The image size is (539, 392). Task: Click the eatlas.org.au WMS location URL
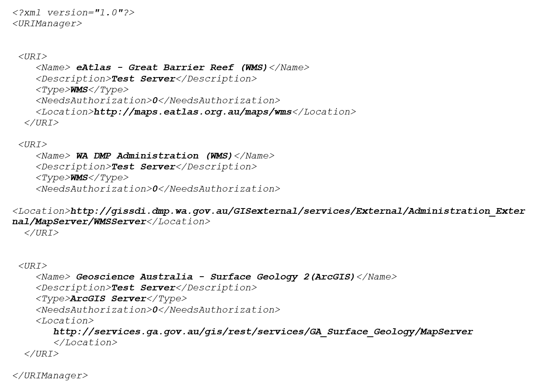193,112
